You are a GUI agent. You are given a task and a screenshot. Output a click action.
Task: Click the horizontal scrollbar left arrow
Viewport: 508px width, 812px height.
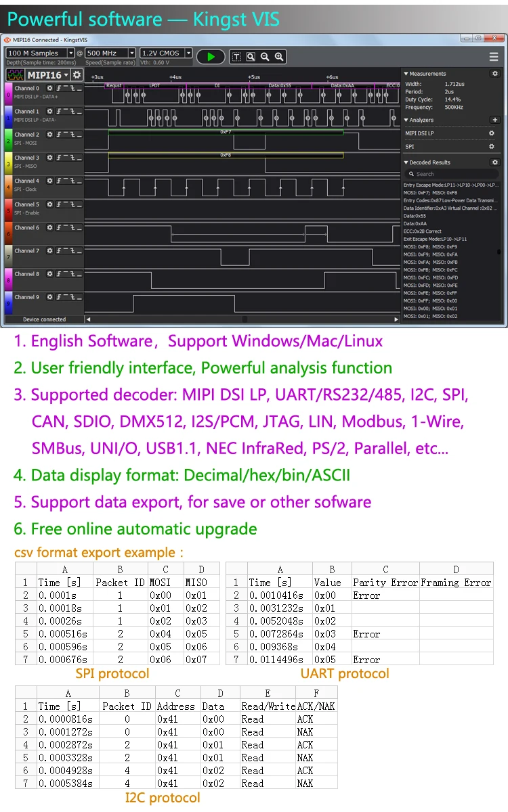(x=88, y=319)
